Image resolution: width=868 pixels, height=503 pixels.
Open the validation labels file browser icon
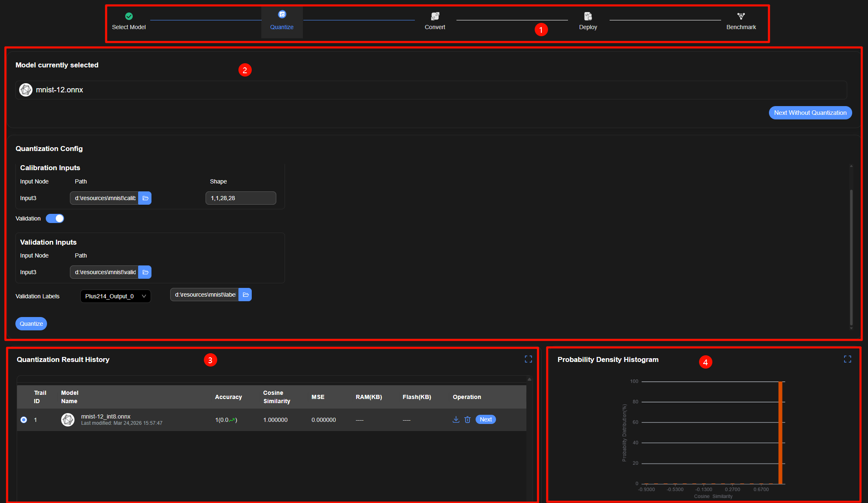246,295
